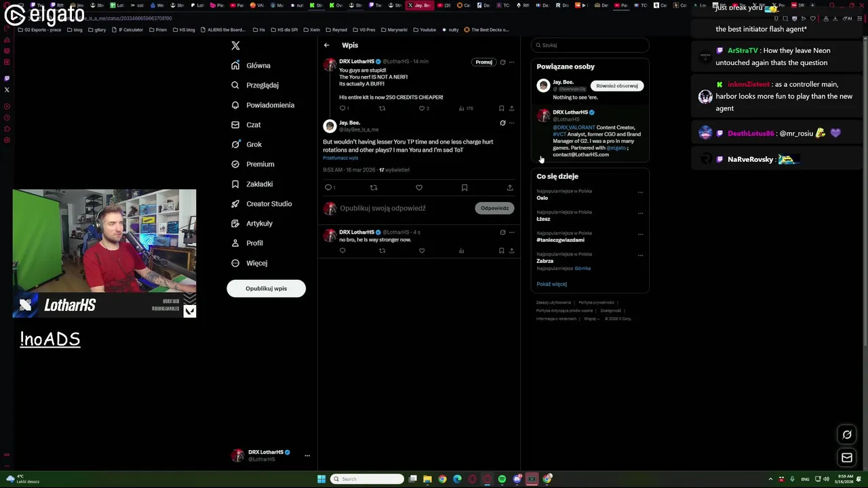Open Premium page
Image resolution: width=868 pixels, height=488 pixels.
click(253, 164)
